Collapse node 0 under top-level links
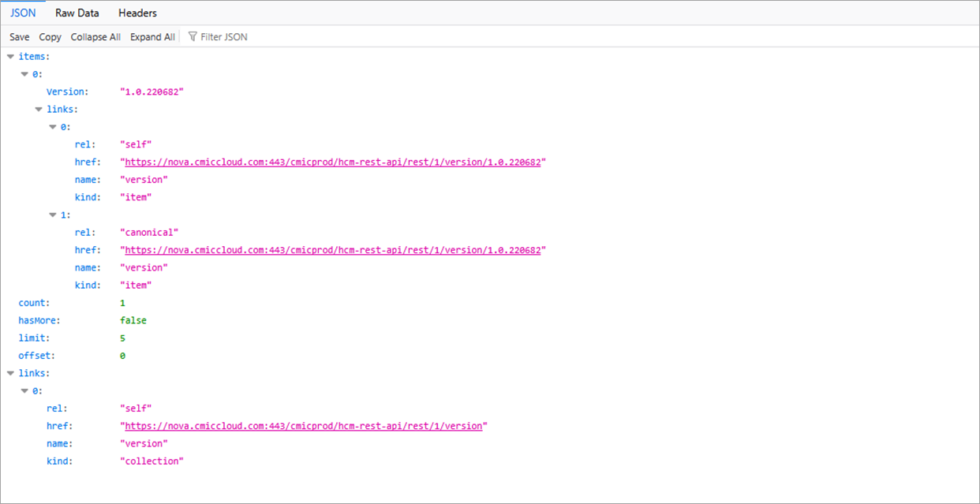The image size is (980, 504). (25, 390)
